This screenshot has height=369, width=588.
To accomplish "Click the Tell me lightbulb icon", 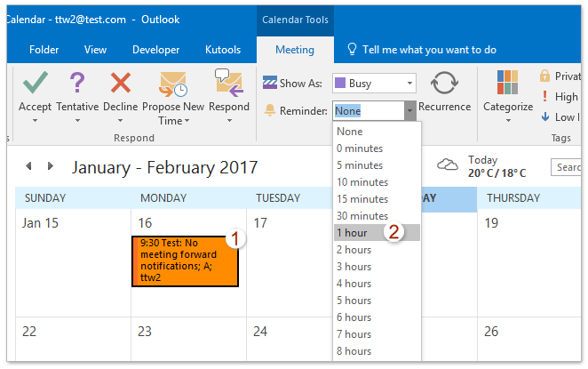I will point(352,49).
